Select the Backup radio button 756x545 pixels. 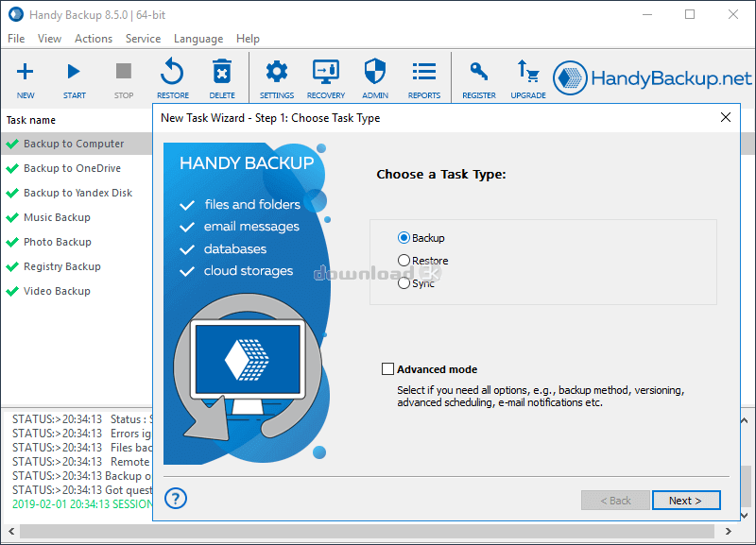click(404, 238)
